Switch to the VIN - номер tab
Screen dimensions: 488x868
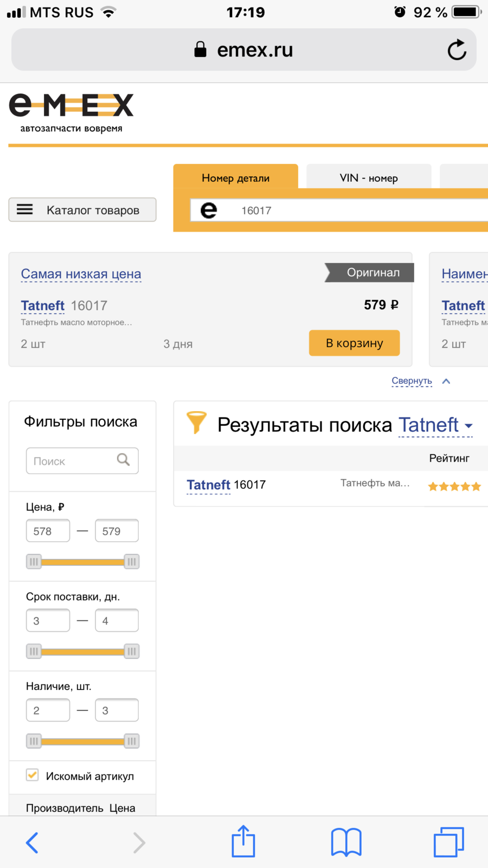[x=369, y=178]
